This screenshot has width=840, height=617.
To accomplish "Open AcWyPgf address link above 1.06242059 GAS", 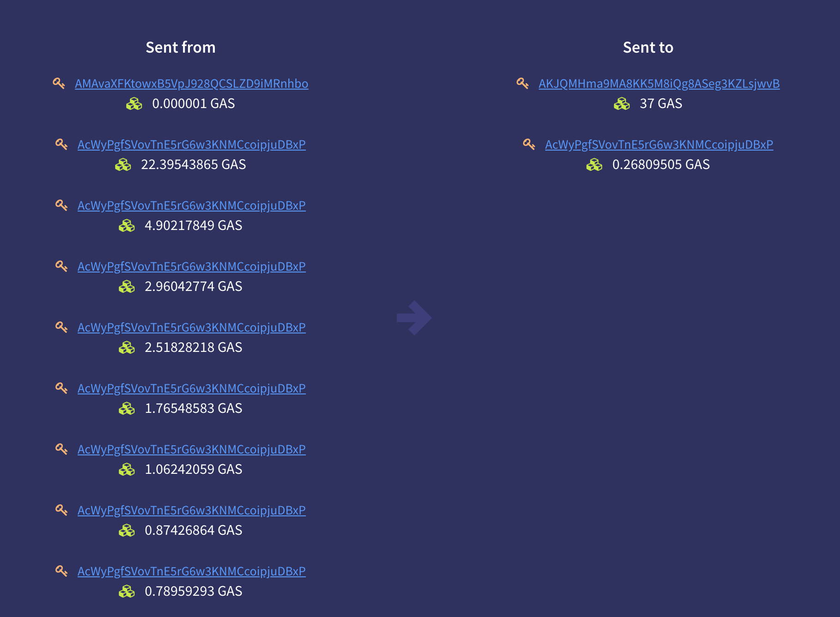I will point(192,449).
